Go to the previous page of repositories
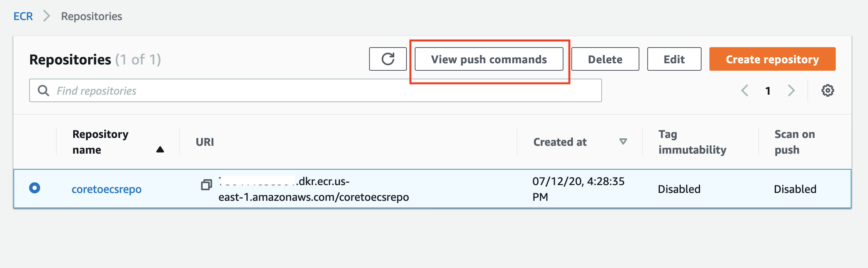 tap(744, 90)
